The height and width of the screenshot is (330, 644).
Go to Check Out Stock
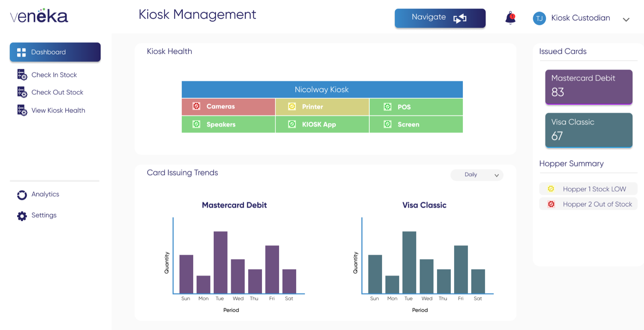pos(57,92)
